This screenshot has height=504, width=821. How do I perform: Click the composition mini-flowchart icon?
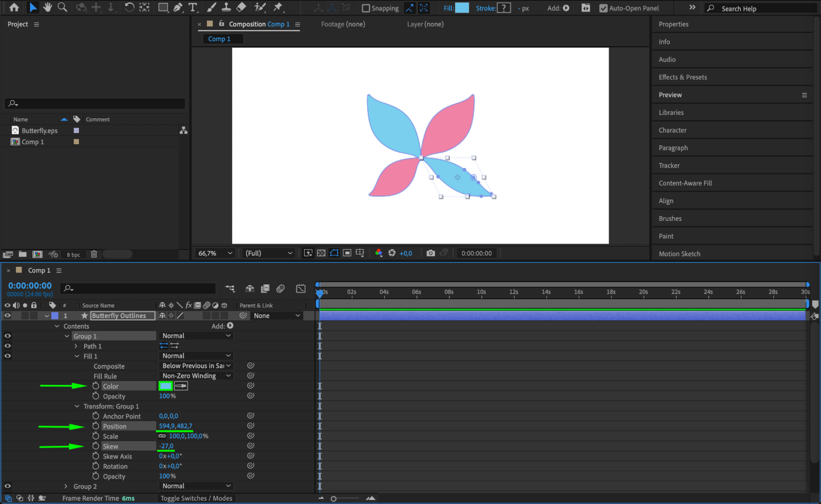[x=230, y=289]
